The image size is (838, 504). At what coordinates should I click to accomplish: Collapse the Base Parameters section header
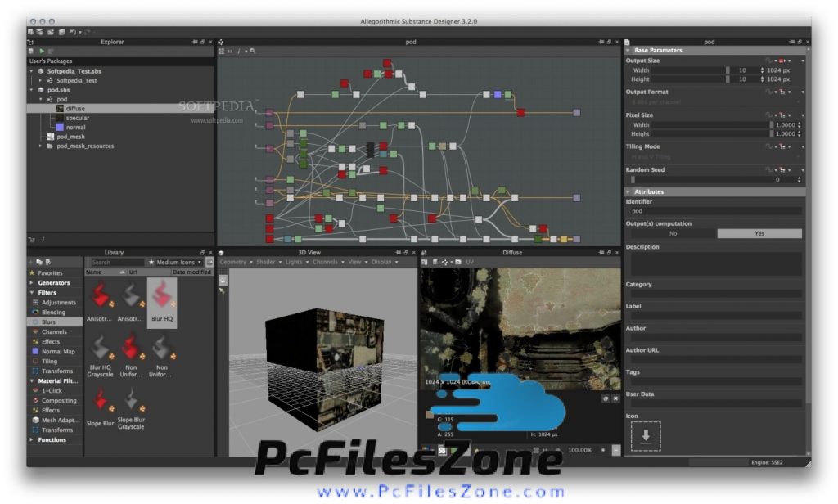coord(628,51)
